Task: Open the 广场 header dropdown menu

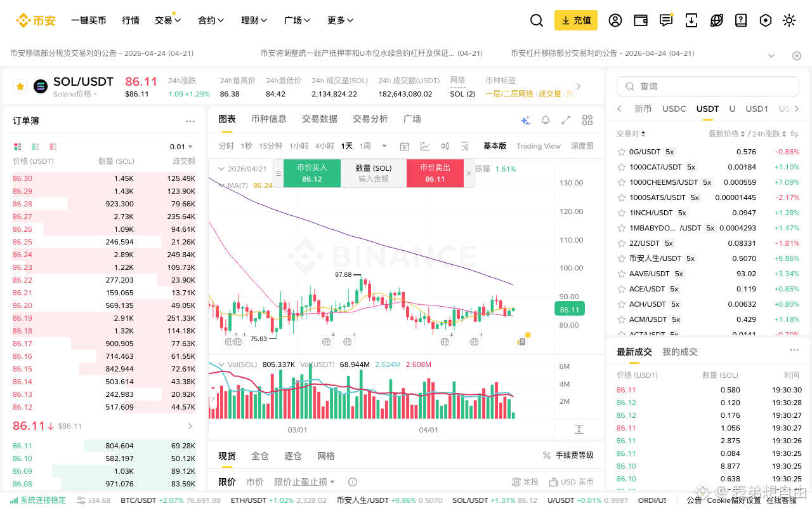Action: tap(298, 20)
